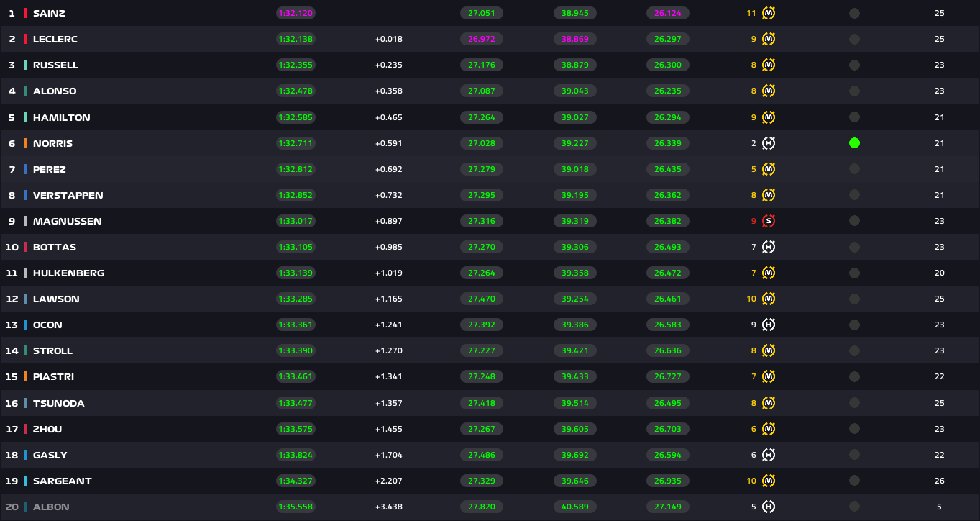This screenshot has width=980, height=521.
Task: Click Norris's green status indicator dot
Action: (x=854, y=143)
